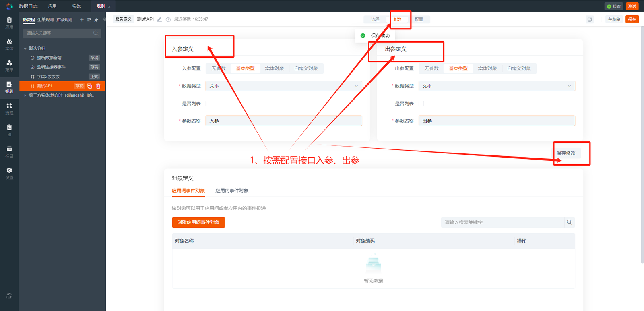
Task: Open the input 数据类型 dropdown
Action: (283, 86)
